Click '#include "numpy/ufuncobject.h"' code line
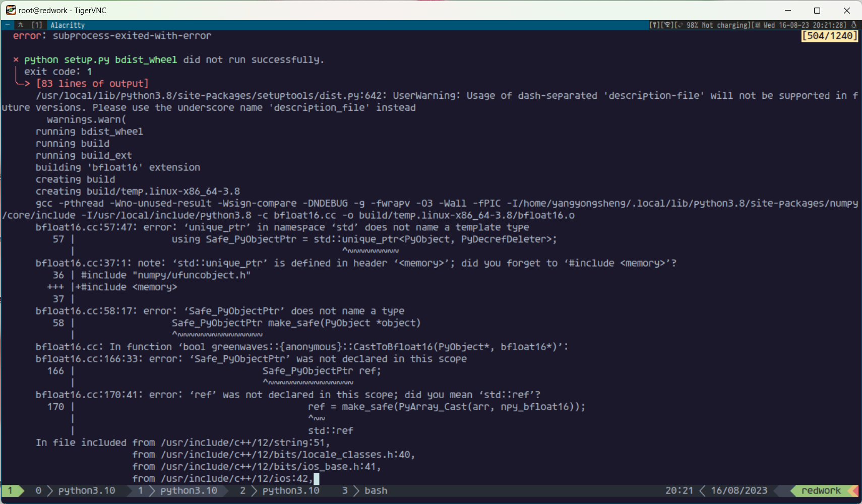Image resolution: width=862 pixels, height=504 pixels. click(166, 275)
